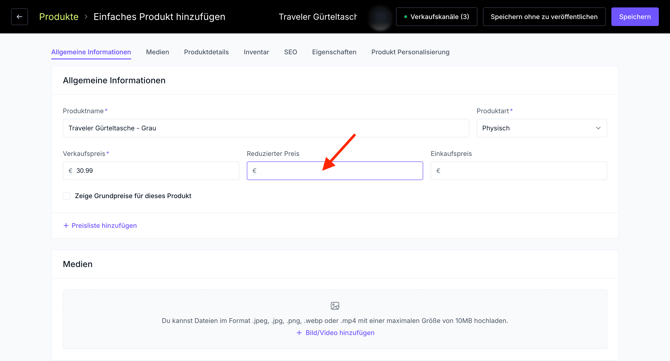
Task: Switch to the Medien tab
Action: 157,52
